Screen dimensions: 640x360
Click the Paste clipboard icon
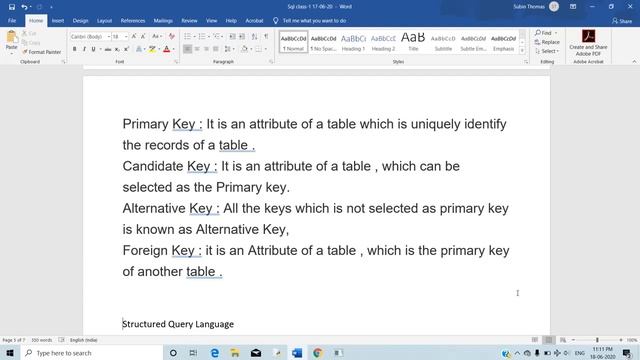11,38
